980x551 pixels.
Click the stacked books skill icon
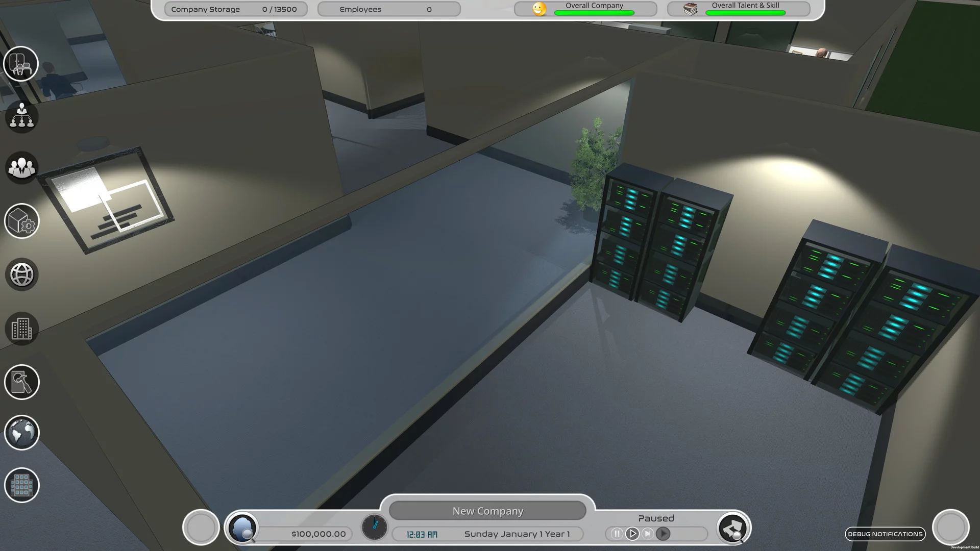click(690, 9)
